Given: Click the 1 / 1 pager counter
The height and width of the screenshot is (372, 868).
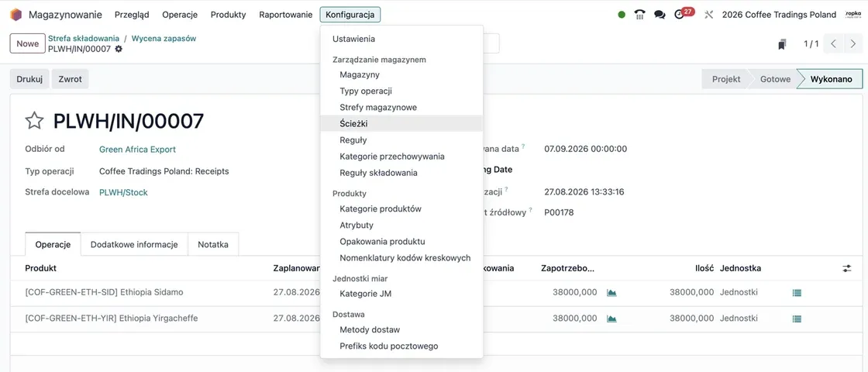Looking at the screenshot, I should click(x=811, y=43).
